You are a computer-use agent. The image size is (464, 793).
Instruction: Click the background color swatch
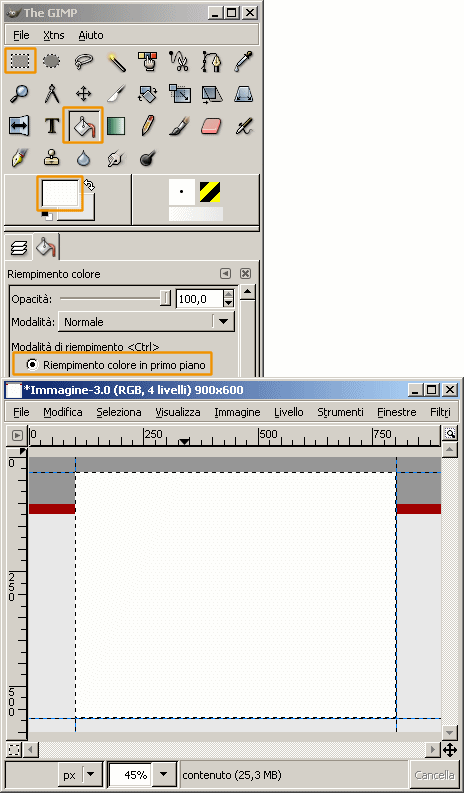[x=87, y=211]
